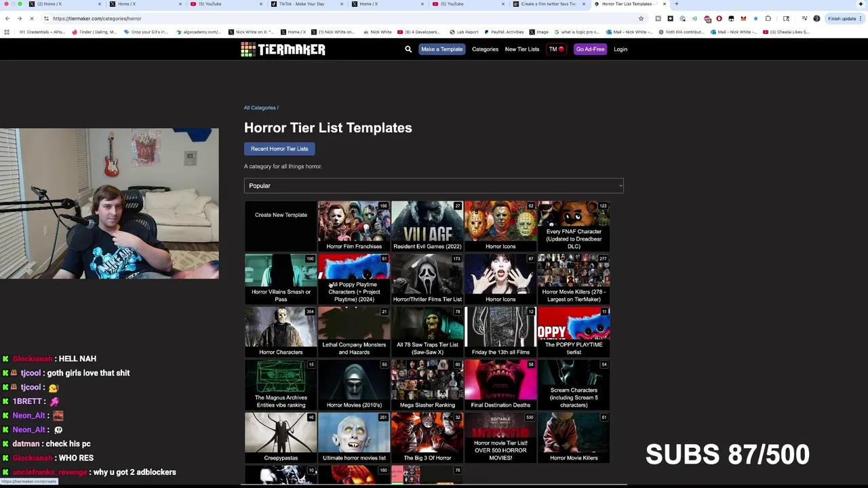The width and height of the screenshot is (868, 488).
Task: Open Horror Villains Smash or Pass template
Action: point(281,279)
